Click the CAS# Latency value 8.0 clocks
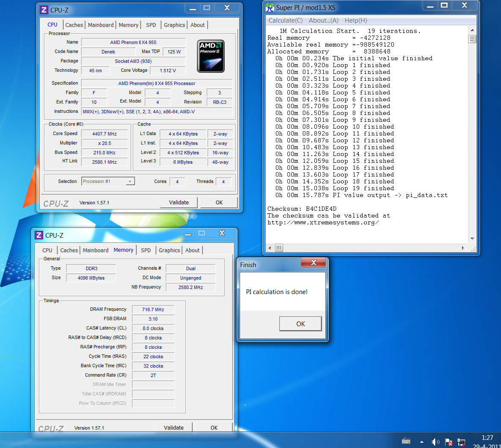 [153, 328]
